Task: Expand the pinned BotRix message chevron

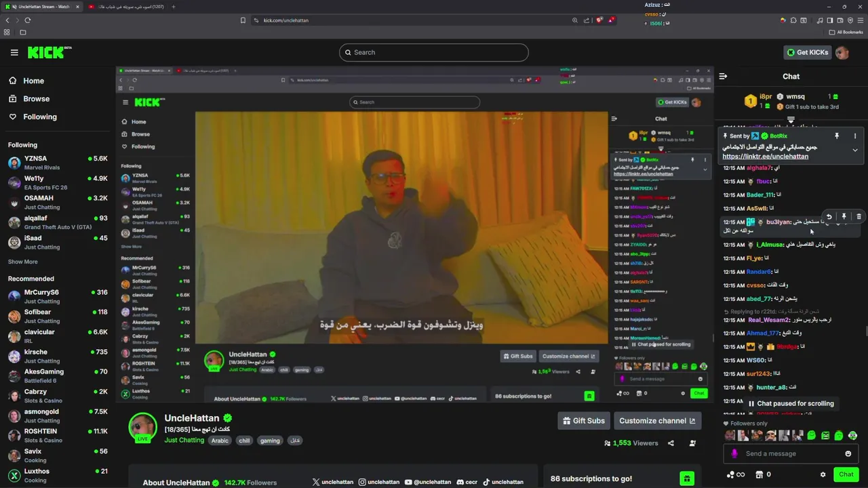Action: click(x=855, y=150)
